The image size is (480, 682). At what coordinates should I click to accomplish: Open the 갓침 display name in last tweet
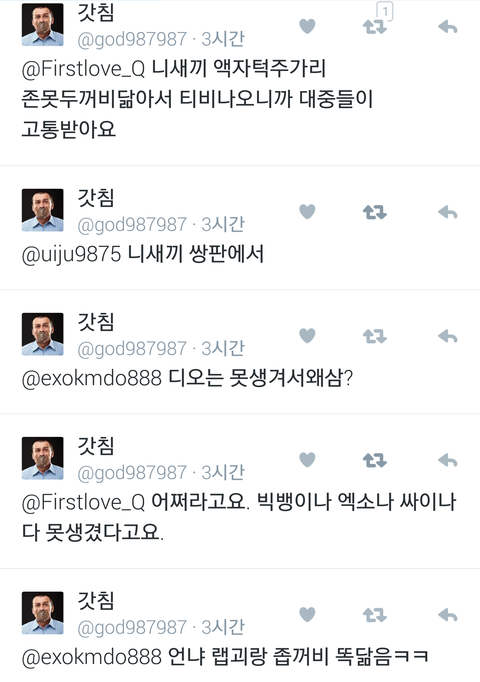[x=96, y=600]
